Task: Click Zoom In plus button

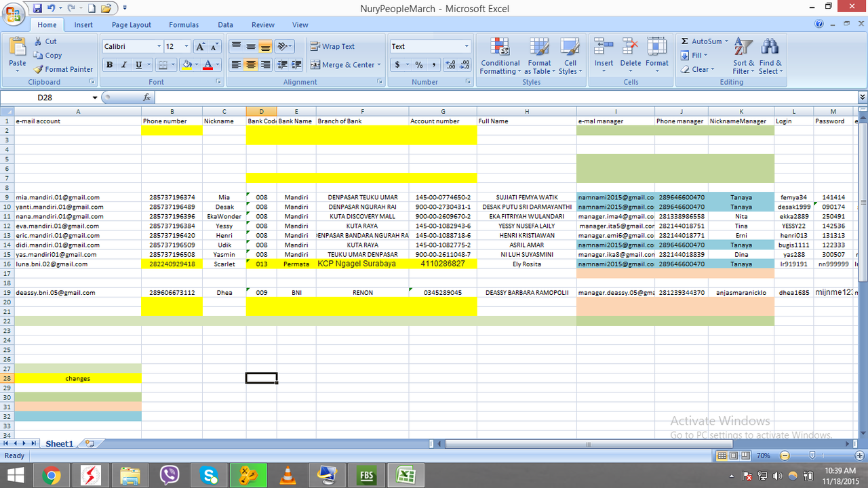Action: [x=859, y=455]
